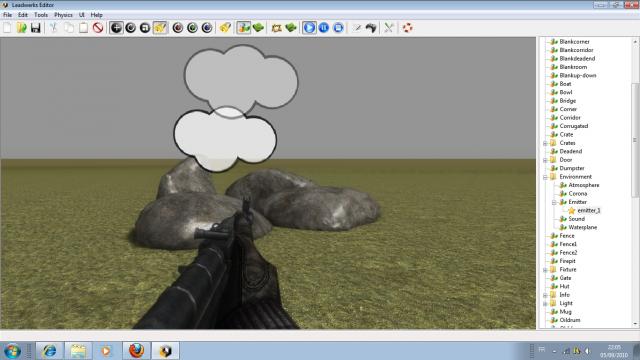Click the Copy icon in toolbar

tap(69, 28)
